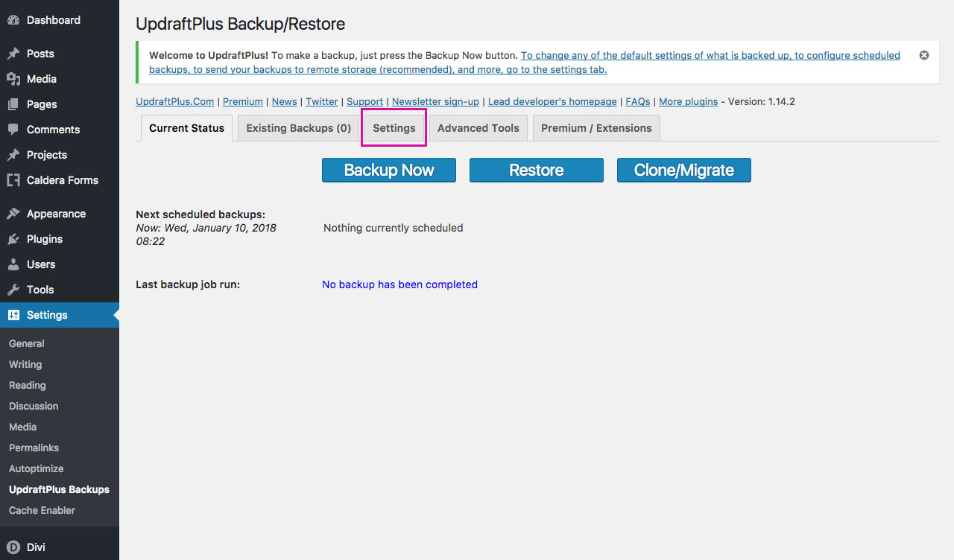Open Media label in main admin menu
Viewport: 954px width, 560px height.
[x=42, y=79]
